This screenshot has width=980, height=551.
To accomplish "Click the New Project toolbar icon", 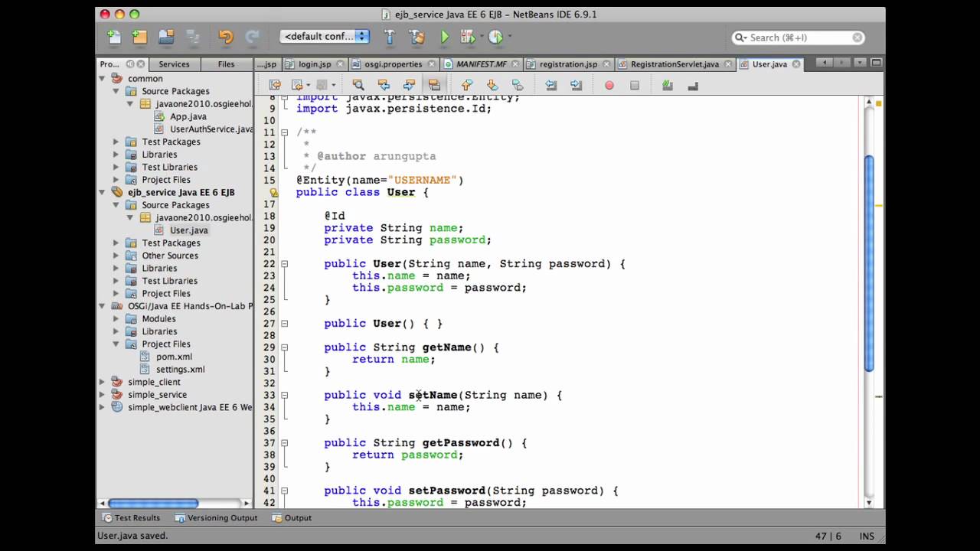I will (139, 36).
